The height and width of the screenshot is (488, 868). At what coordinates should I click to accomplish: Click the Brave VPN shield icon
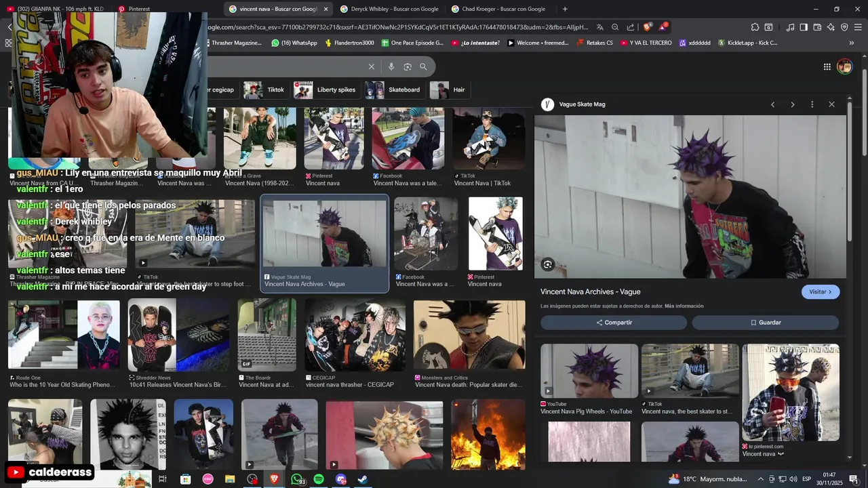844,27
